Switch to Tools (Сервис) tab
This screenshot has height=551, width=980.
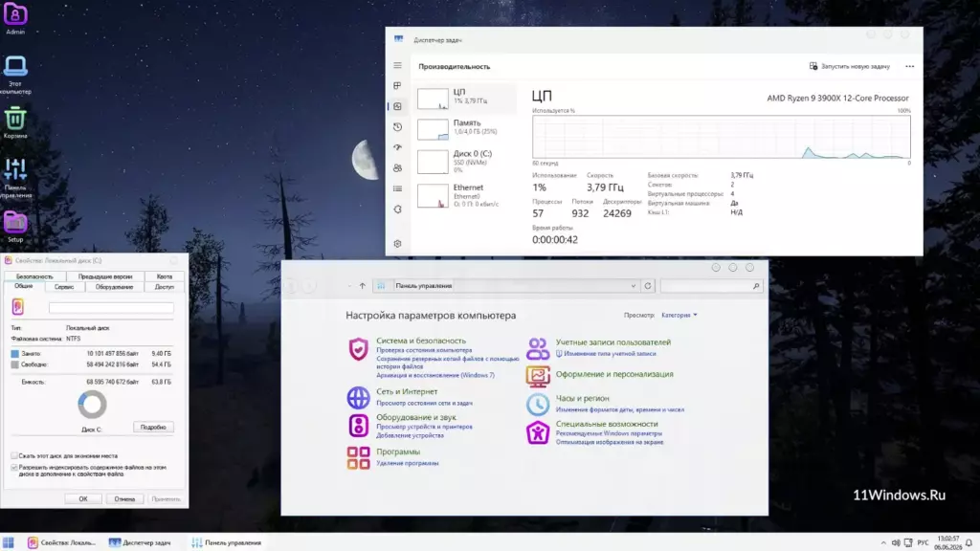[64, 287]
